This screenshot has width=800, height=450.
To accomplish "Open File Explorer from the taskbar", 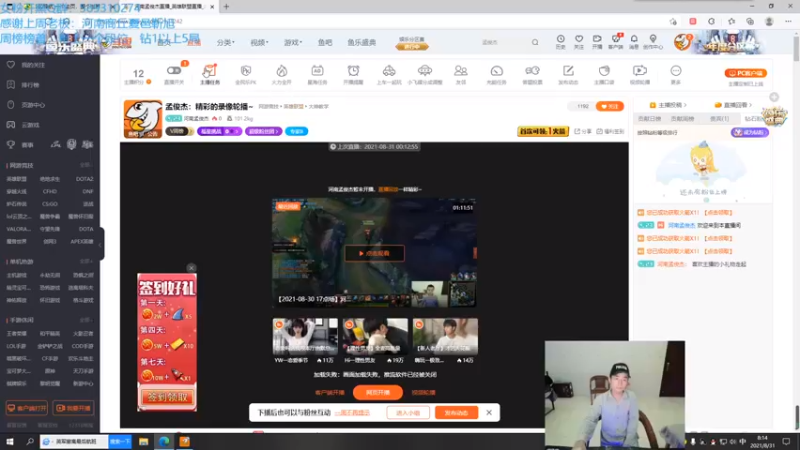I will (x=143, y=441).
